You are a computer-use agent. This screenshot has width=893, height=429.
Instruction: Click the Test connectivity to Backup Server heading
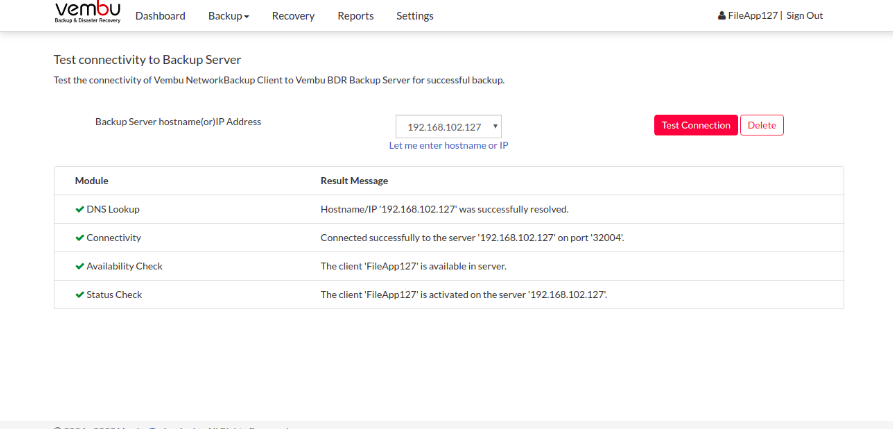148,60
